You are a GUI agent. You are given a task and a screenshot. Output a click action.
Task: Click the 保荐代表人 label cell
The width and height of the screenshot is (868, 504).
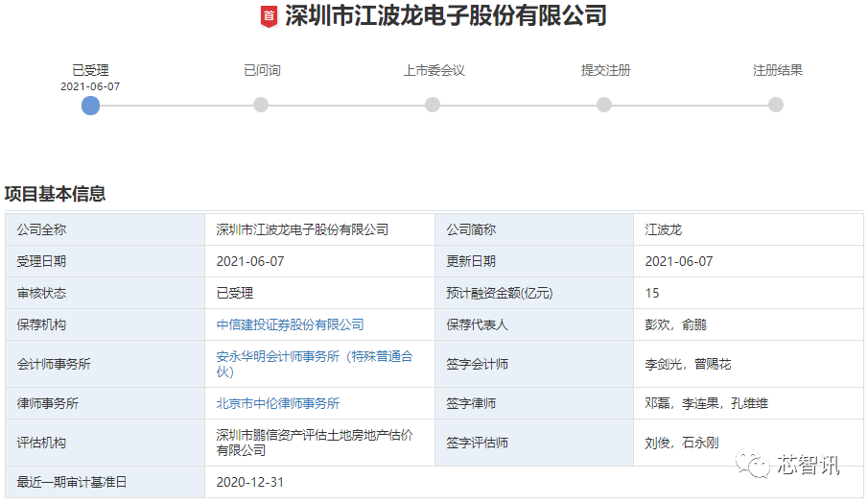(x=534, y=324)
